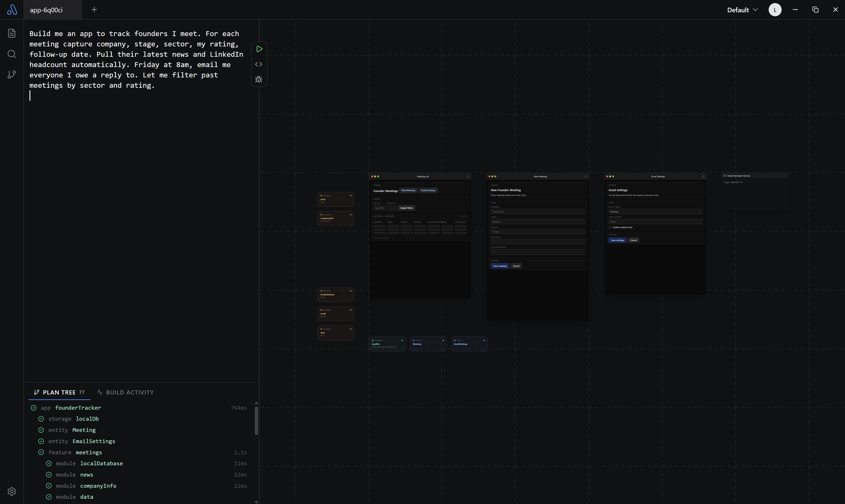845x504 pixels.
Task: Click Email Settings button in Meeting List mockup
Action: [x=428, y=190]
